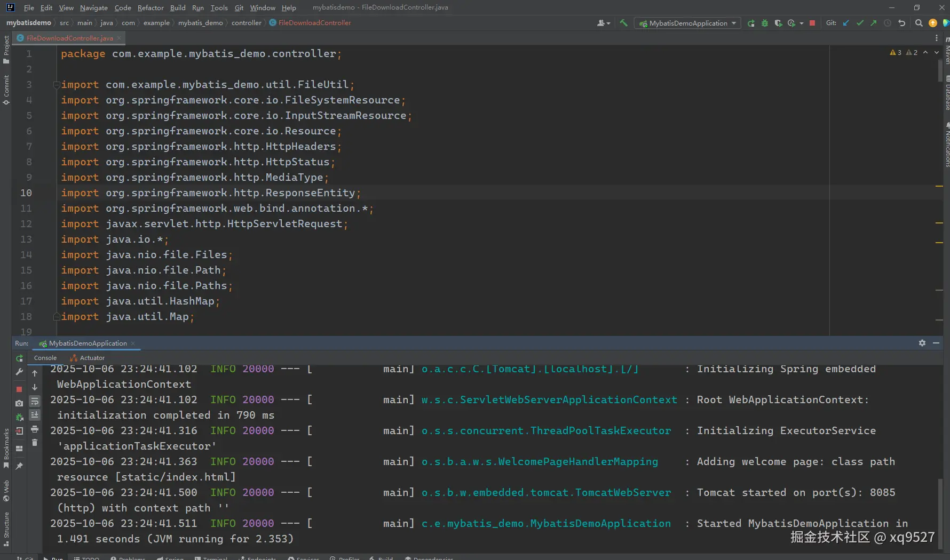Click the Git commit checkmark icon
This screenshot has height=560, width=950.
click(x=860, y=23)
